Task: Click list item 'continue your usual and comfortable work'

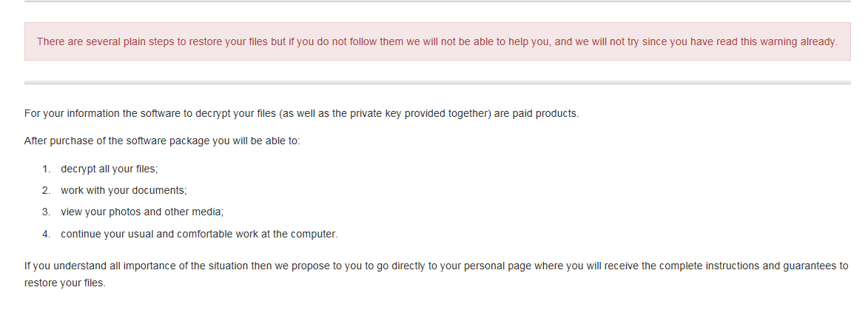Action: click(x=199, y=234)
